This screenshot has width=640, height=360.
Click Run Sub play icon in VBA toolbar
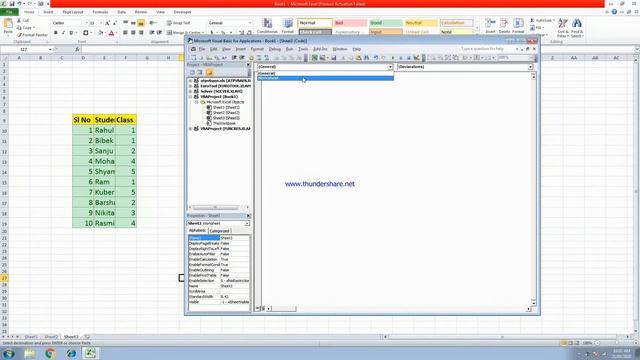(x=393, y=58)
